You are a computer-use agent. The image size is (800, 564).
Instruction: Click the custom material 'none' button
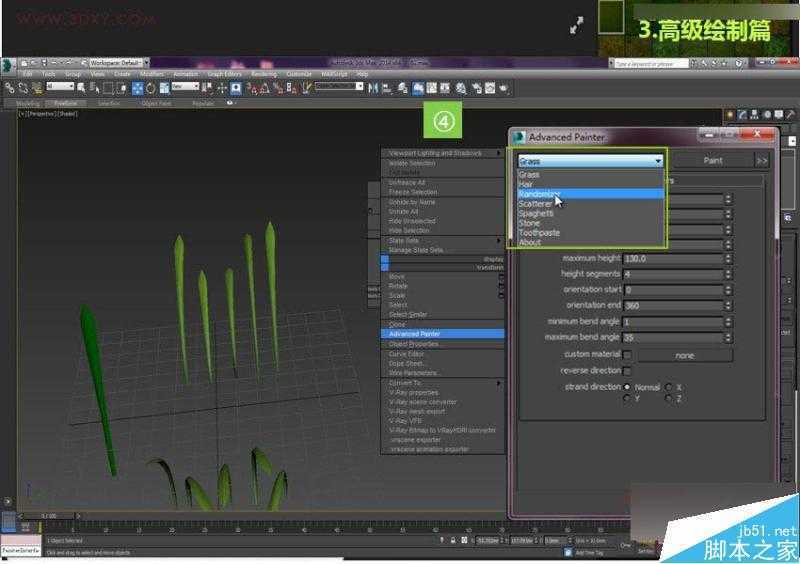tap(684, 355)
